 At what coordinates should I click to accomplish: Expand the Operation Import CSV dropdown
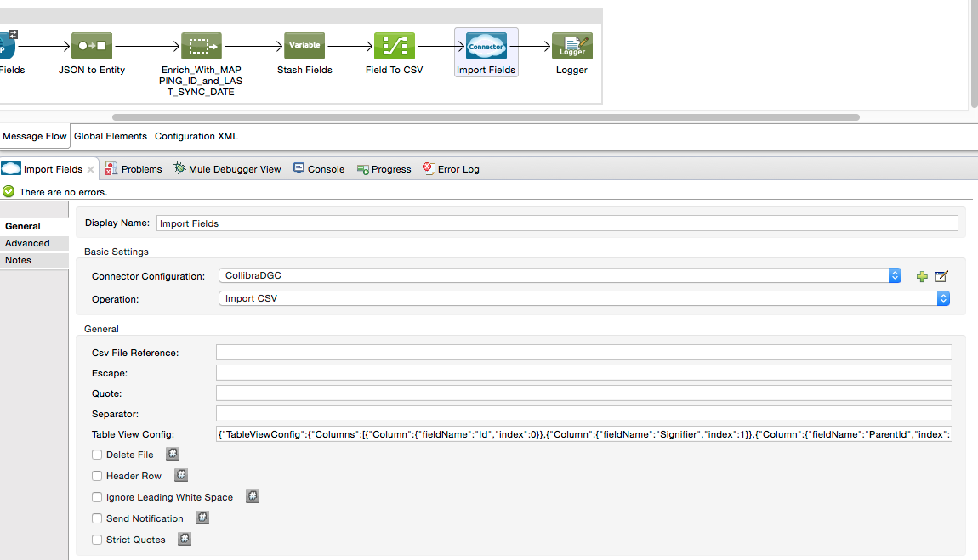click(x=943, y=298)
